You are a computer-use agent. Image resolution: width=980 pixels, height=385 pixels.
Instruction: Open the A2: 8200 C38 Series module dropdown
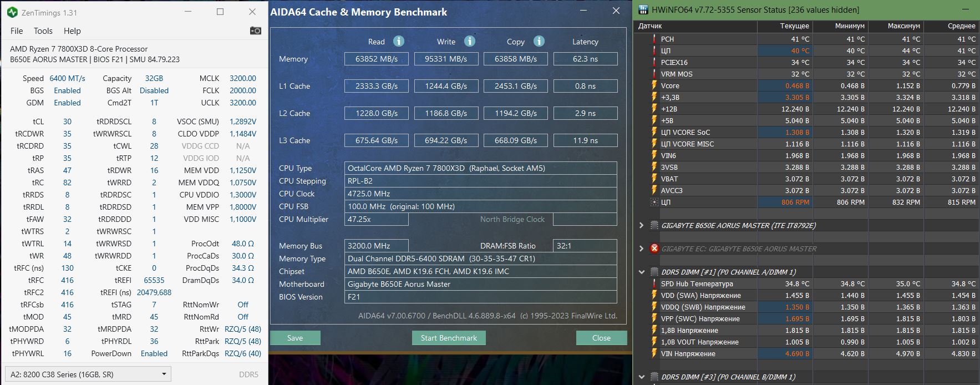pyautogui.click(x=88, y=374)
